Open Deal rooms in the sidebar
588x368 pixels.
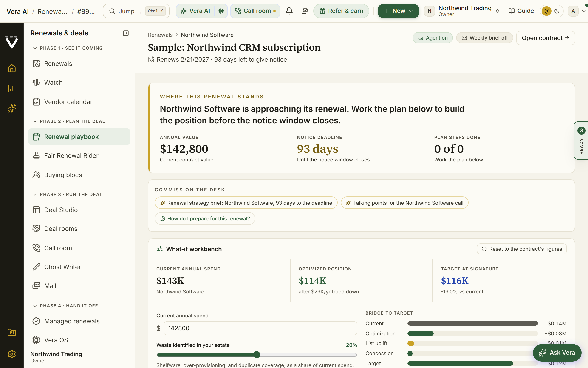click(79, 229)
